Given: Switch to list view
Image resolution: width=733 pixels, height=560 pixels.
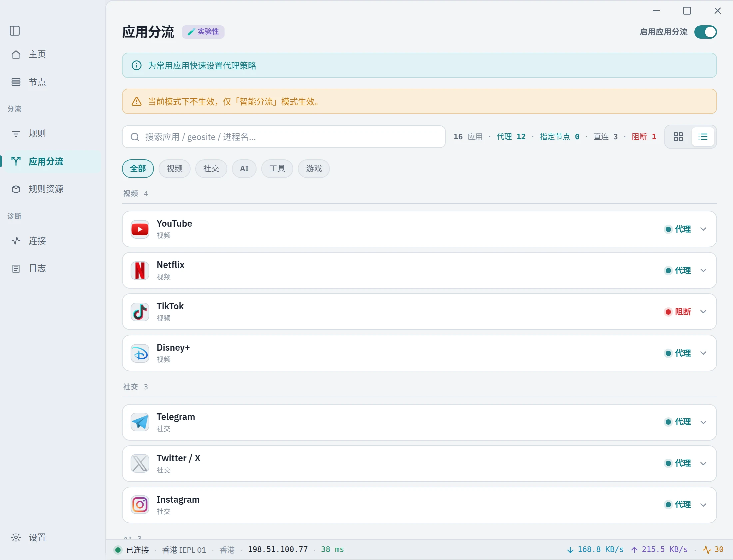Looking at the screenshot, I should 703,137.
